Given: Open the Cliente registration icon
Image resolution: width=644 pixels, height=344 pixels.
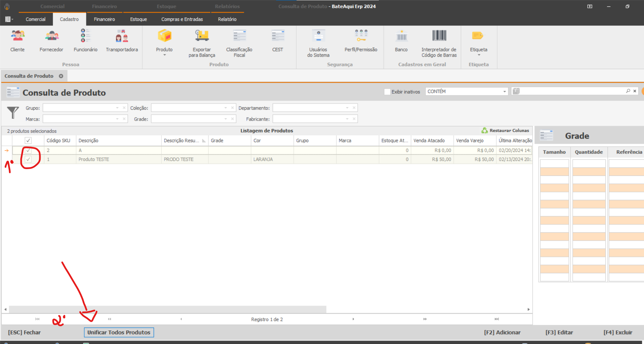Looking at the screenshot, I should coord(17,36).
